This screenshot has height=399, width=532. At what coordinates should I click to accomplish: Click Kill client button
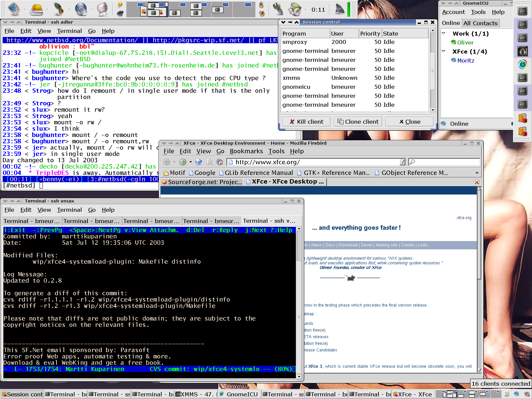click(306, 122)
